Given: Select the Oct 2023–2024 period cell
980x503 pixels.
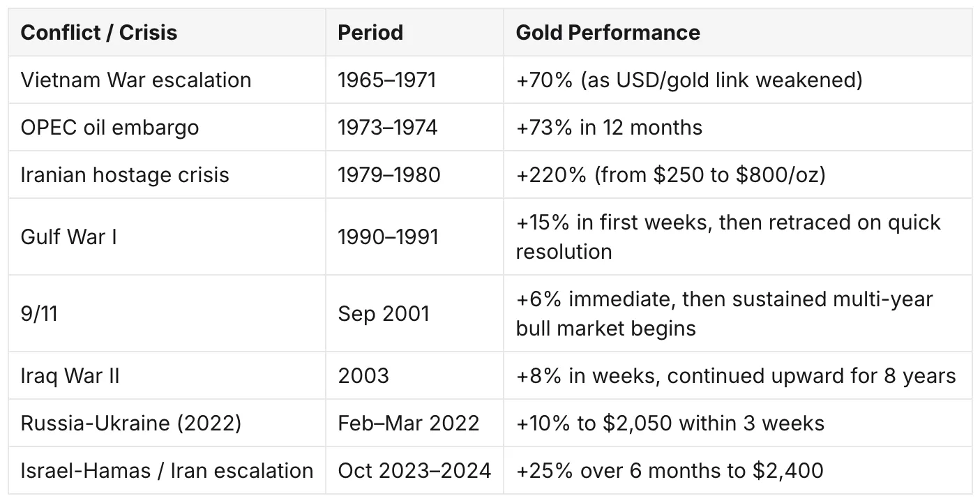Looking at the screenshot, I should point(414,470).
